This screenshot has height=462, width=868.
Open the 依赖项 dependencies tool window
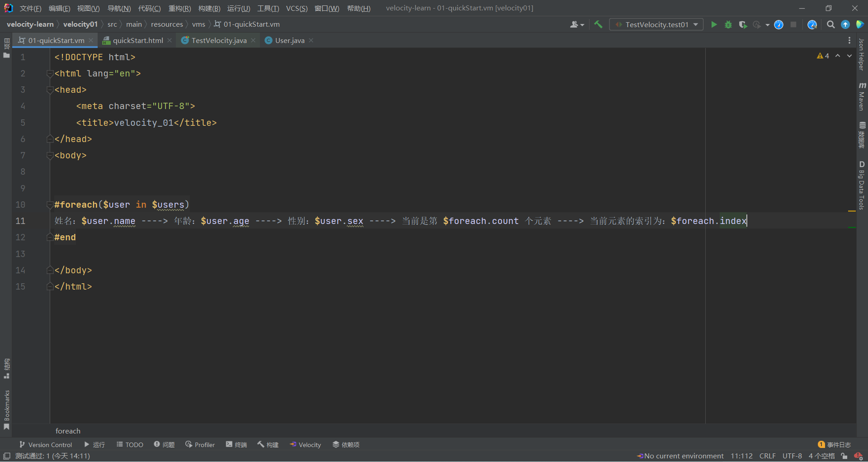tap(346, 445)
